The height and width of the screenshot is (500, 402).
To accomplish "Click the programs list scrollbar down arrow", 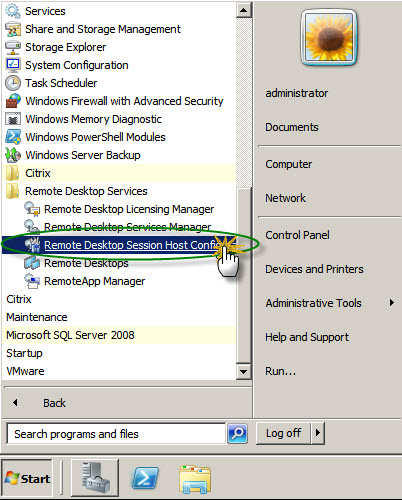I will (244, 371).
